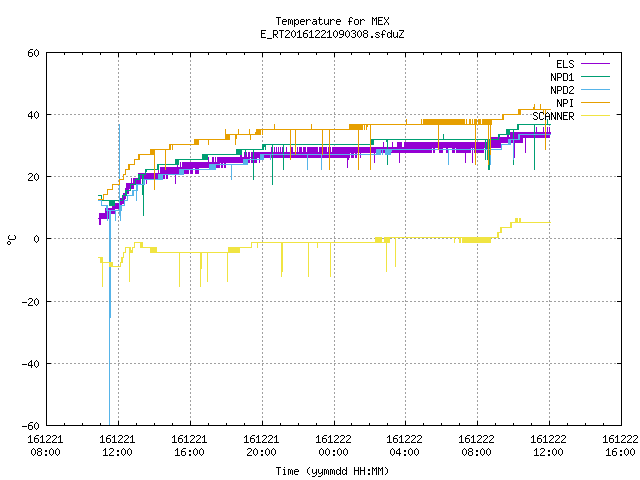Click the 60 y-axis tick label
Viewport: 640px width, 480px height.
click(x=33, y=53)
